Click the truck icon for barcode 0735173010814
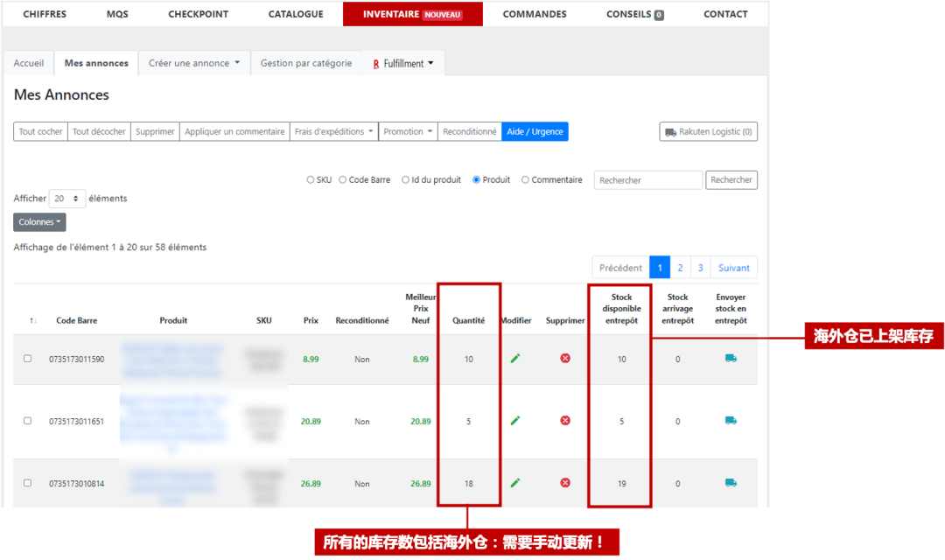 [x=731, y=483]
